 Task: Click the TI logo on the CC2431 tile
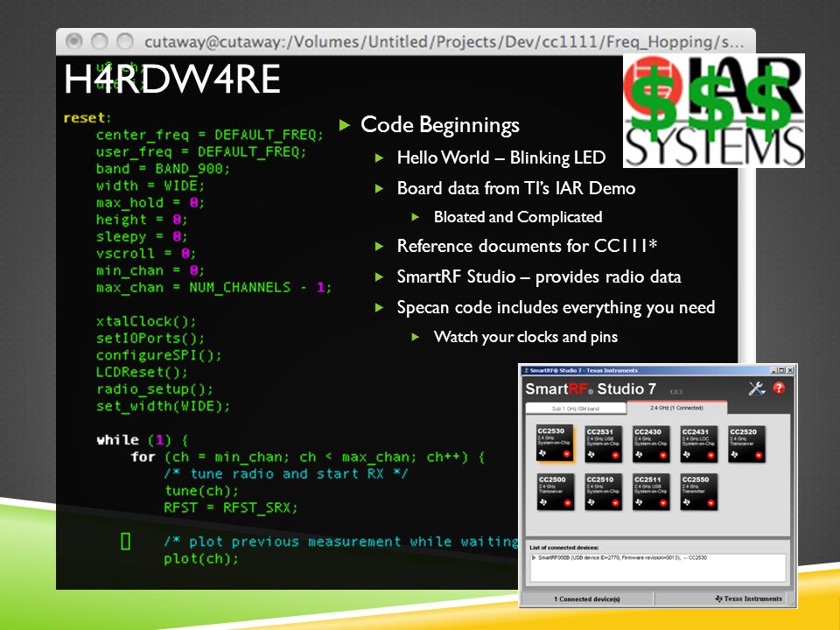coord(686,454)
